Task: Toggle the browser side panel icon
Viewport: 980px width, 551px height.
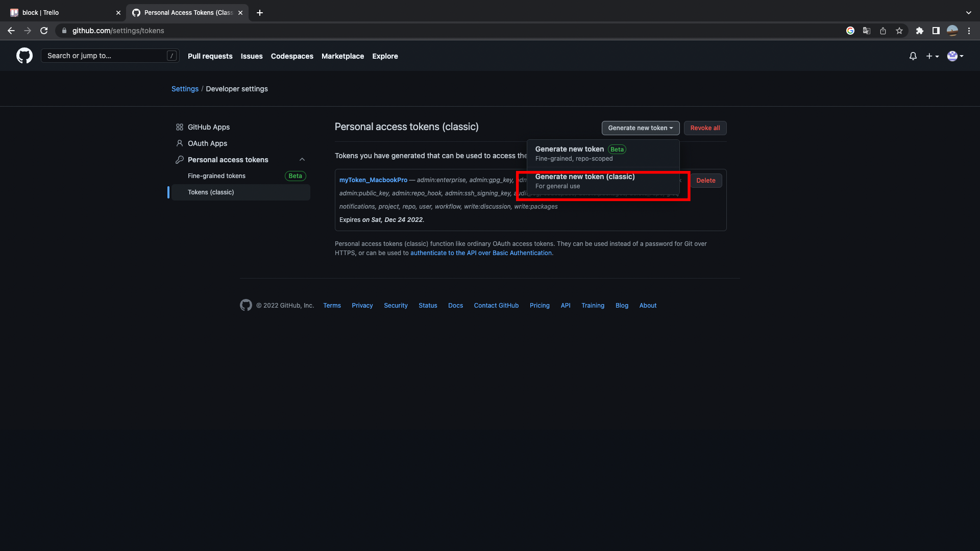Action: pos(936,31)
